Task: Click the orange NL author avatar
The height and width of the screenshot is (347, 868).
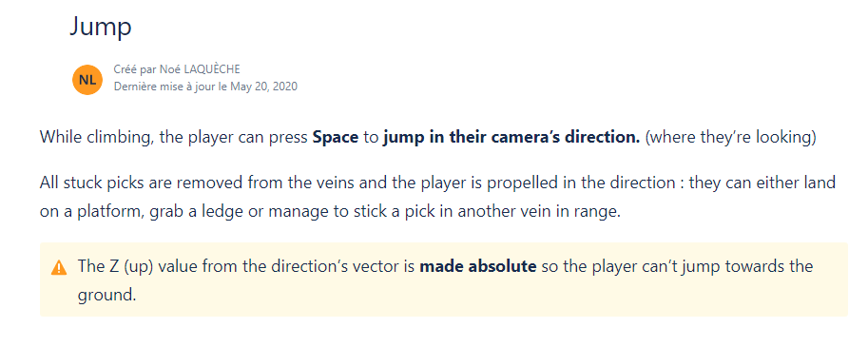Action: coord(87,80)
